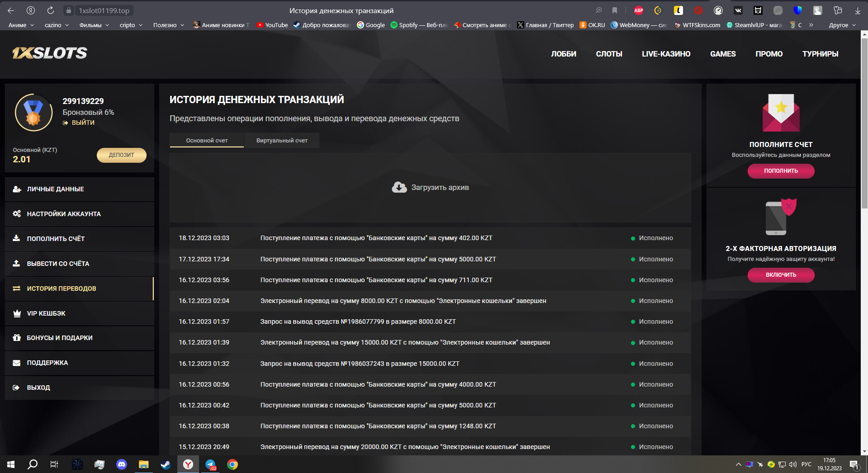Open the blue shield extension icon
868x473 pixels.
click(798, 10)
